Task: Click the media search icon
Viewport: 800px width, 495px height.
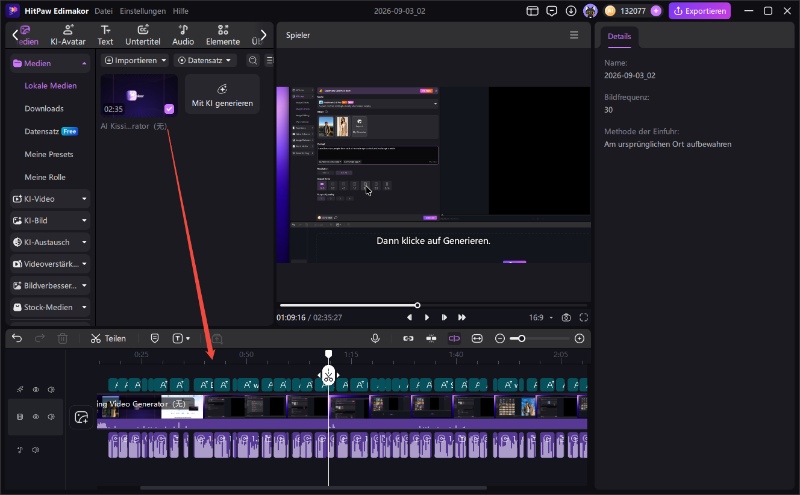Action: (253, 60)
